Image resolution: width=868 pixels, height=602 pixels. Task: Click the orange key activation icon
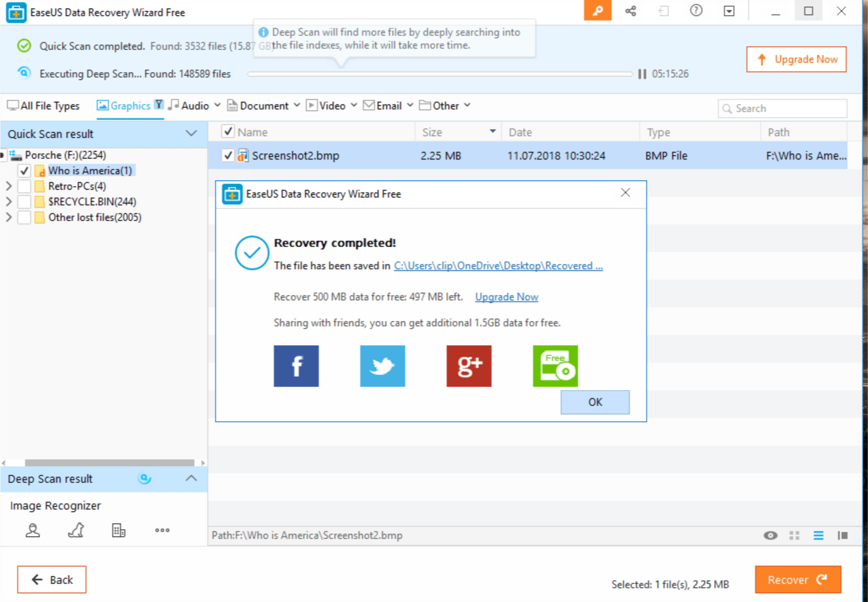coord(597,11)
